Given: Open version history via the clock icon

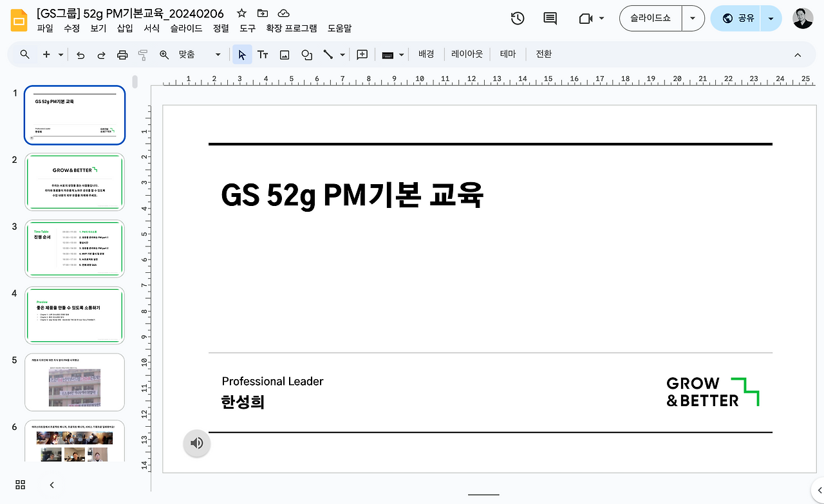Looking at the screenshot, I should [517, 18].
